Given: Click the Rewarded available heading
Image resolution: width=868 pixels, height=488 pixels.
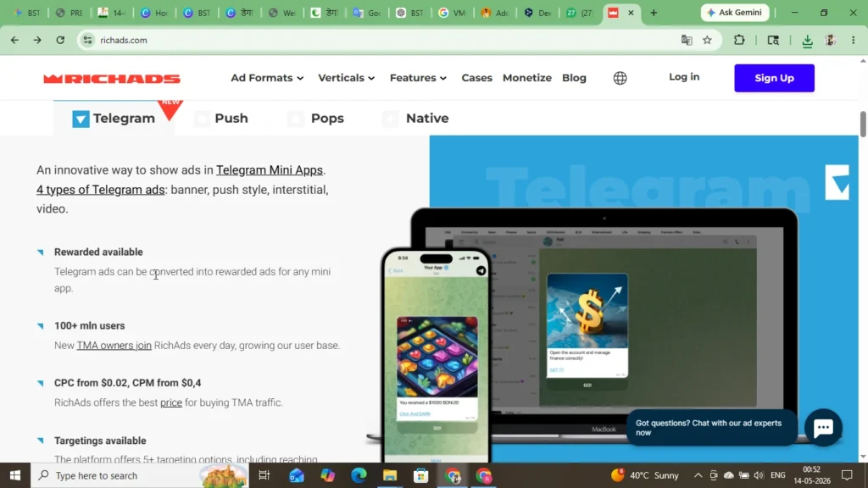Looking at the screenshot, I should point(98,252).
